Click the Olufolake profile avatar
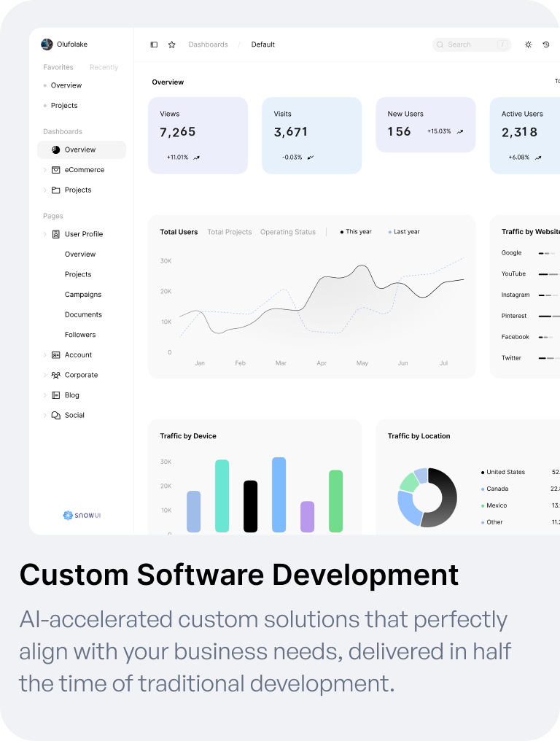 (x=47, y=44)
